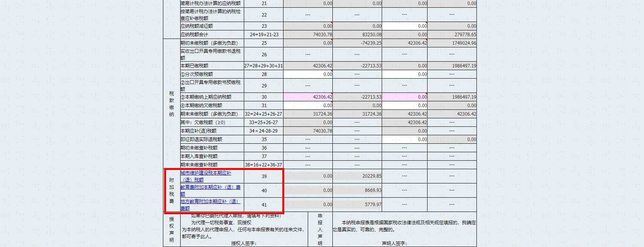Image resolution: width=644 pixels, height=247 pixels.
Task: Click the row label 期初未缴查补税额
Action: pos(199,148)
